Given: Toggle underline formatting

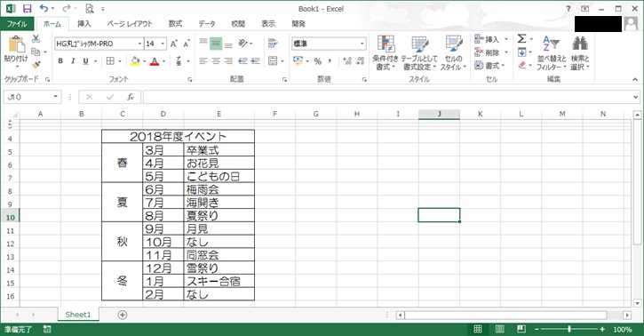Looking at the screenshot, I should [x=85, y=61].
